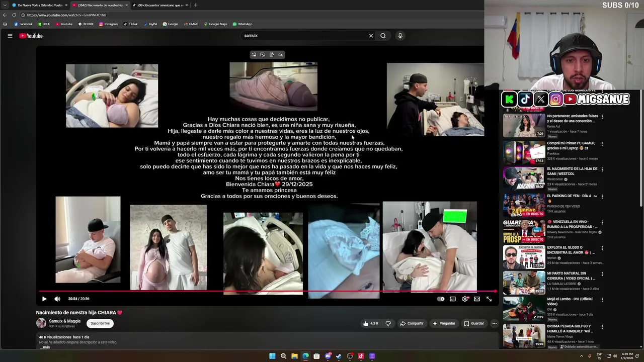Like the video showing 4,3 K
Viewport: 644px width, 362px height.
(371, 323)
